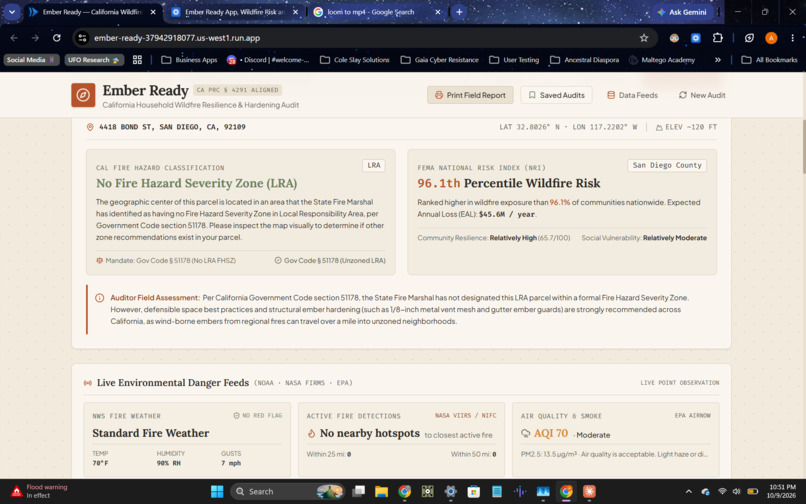Close the loom to mp4 Google Search tab
The image size is (806, 504).
click(x=437, y=12)
